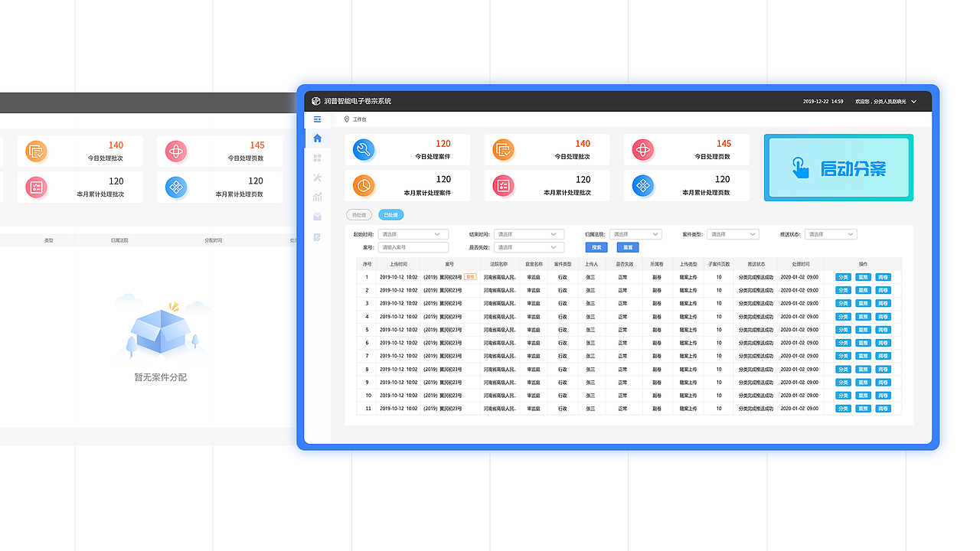Click the 上传时间 column header
Image resolution: width=980 pixels, height=551 pixels.
pos(398,264)
